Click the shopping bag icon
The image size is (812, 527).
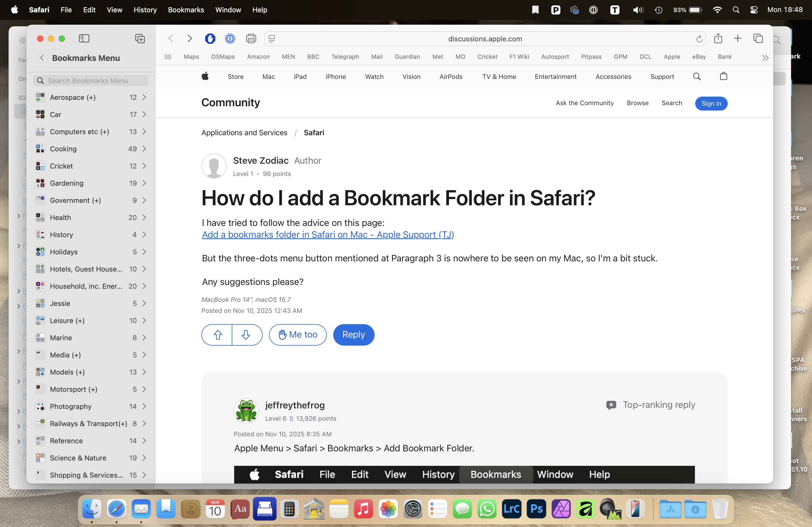coord(723,76)
